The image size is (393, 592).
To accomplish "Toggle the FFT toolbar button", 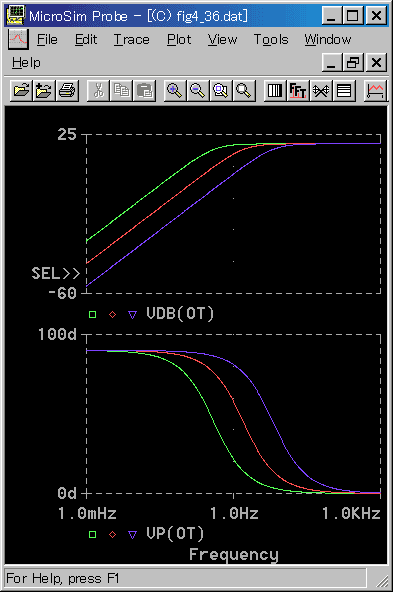I will pos(298,91).
